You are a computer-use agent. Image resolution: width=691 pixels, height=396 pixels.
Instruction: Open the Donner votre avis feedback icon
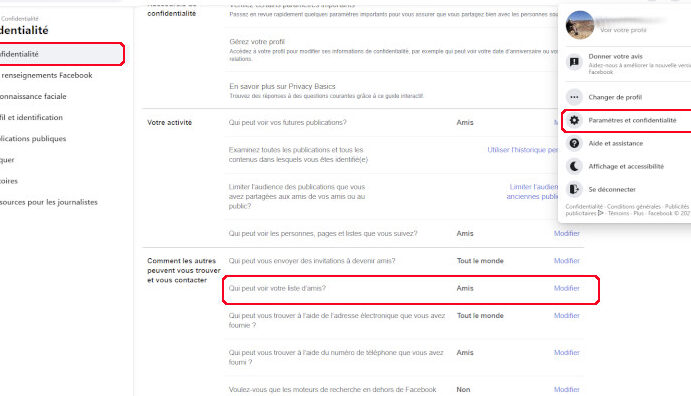(x=574, y=62)
